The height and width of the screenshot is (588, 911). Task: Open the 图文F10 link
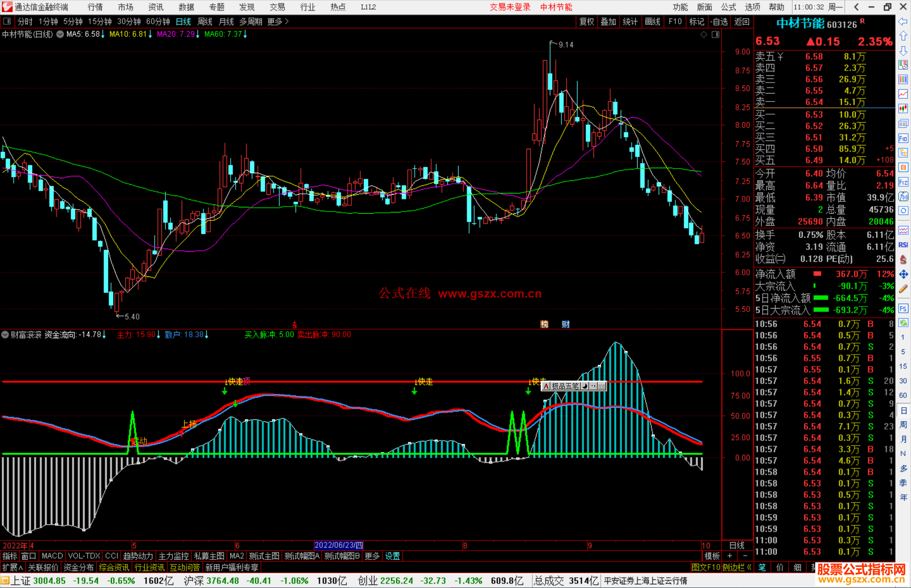(x=706, y=567)
